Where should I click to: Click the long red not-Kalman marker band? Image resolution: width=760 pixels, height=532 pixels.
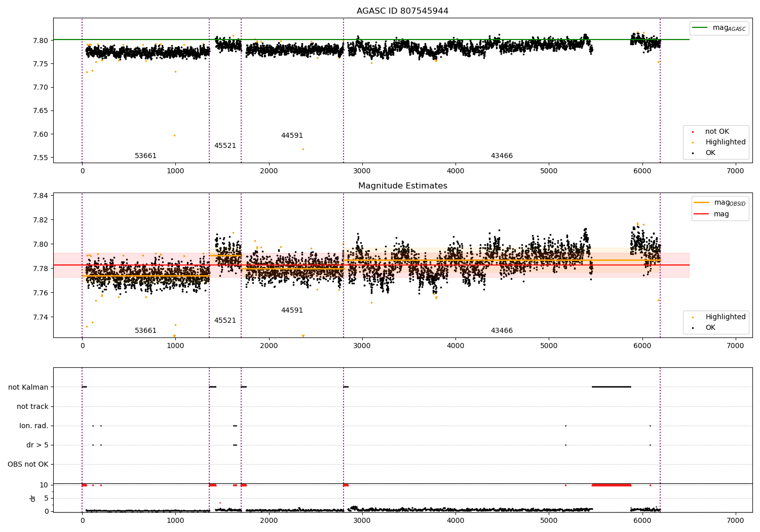pos(612,485)
